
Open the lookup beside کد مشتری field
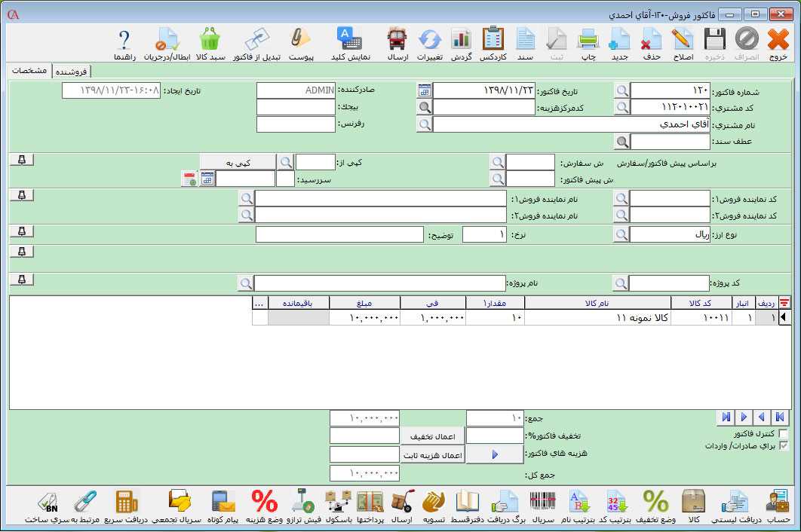tap(621, 107)
